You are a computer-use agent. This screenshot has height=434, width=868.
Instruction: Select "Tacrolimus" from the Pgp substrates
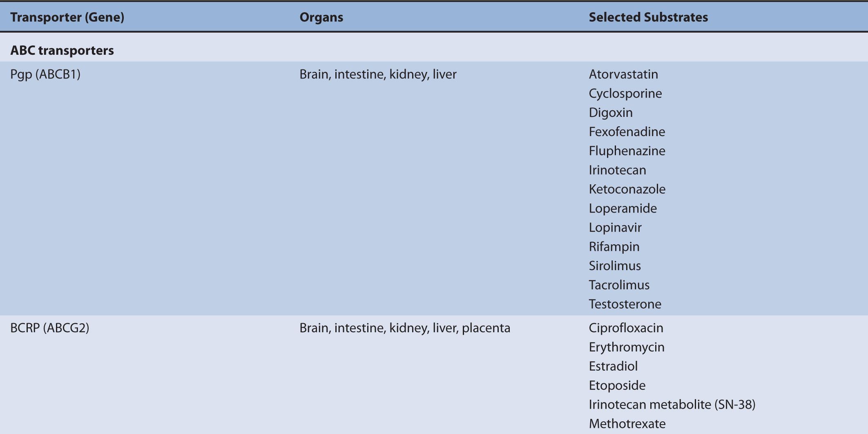tap(619, 285)
